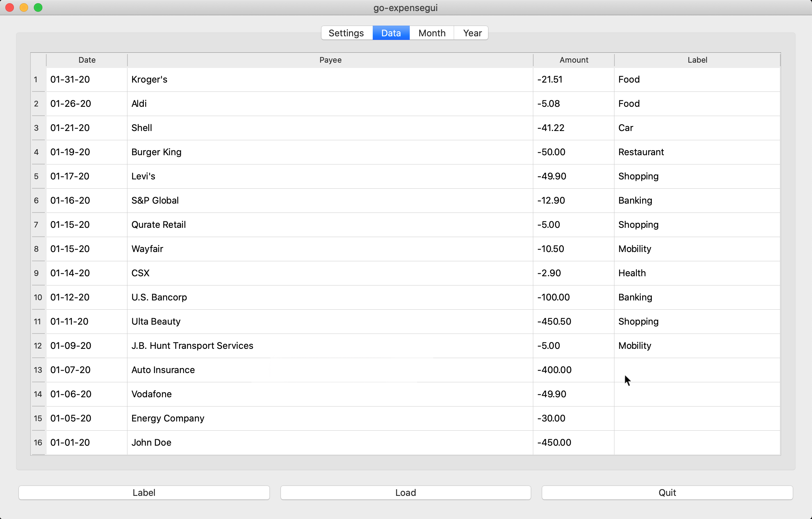Click row 14 Vodafone label cell
Screen dimensions: 812x519
[x=697, y=394]
